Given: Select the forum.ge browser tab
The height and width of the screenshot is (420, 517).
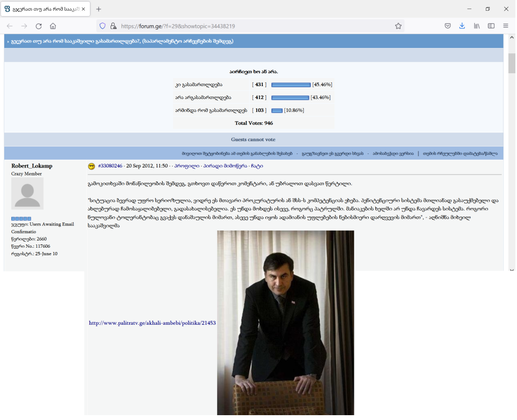Looking at the screenshot, I should coord(45,9).
